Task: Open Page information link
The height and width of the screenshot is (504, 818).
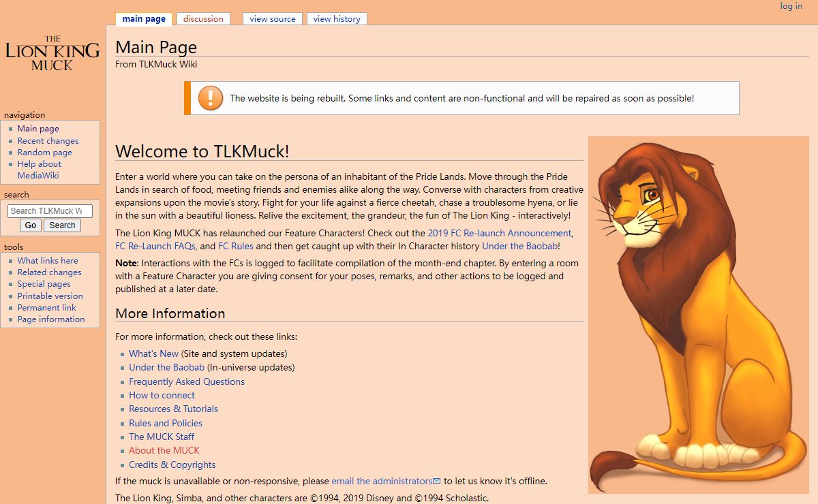Action: click(x=51, y=319)
